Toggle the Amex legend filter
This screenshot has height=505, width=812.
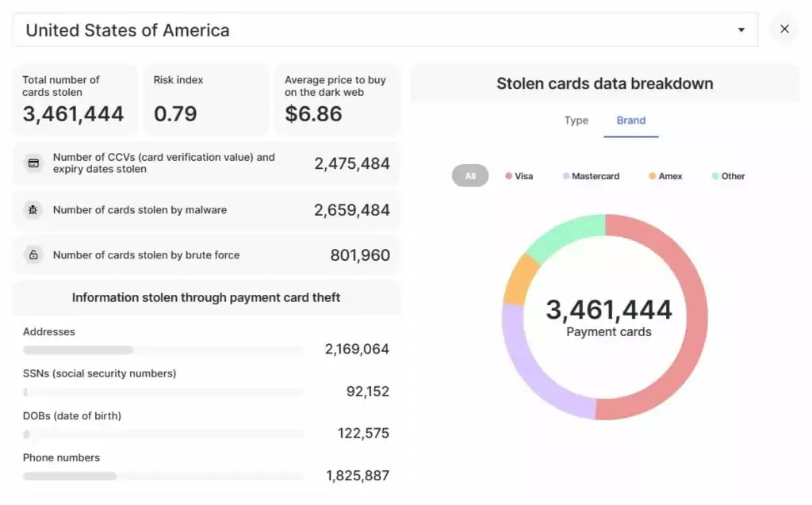coord(665,176)
